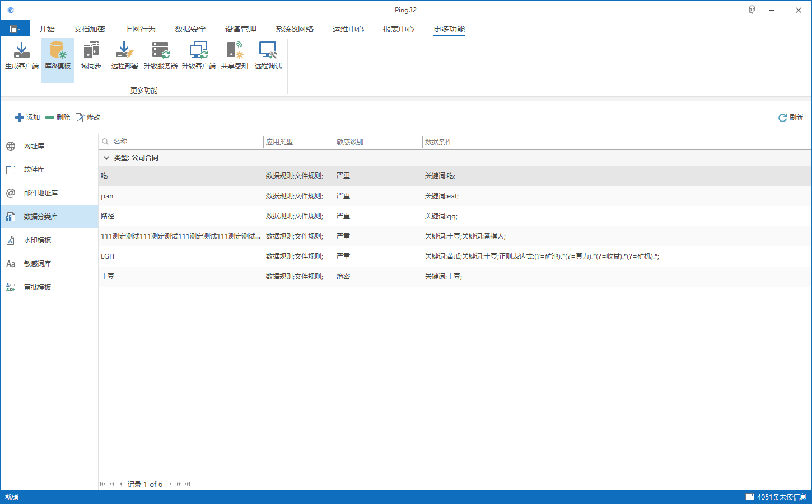Go to next record in pager
The height and width of the screenshot is (504, 812).
(170, 484)
